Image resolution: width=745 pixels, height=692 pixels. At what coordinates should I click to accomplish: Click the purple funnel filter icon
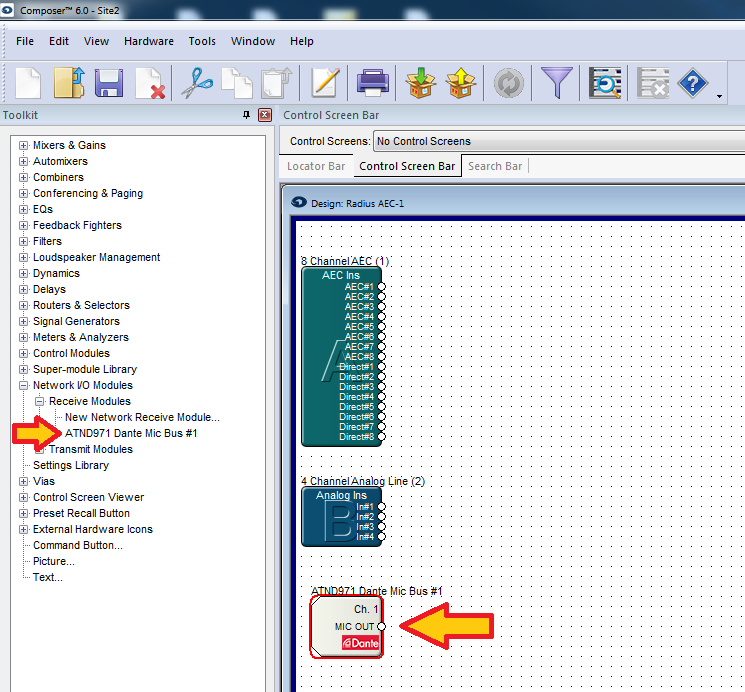pyautogui.click(x=556, y=83)
